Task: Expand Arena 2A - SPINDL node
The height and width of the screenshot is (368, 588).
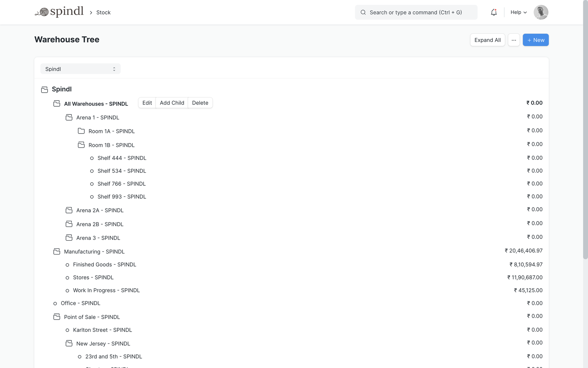Action: point(100,211)
